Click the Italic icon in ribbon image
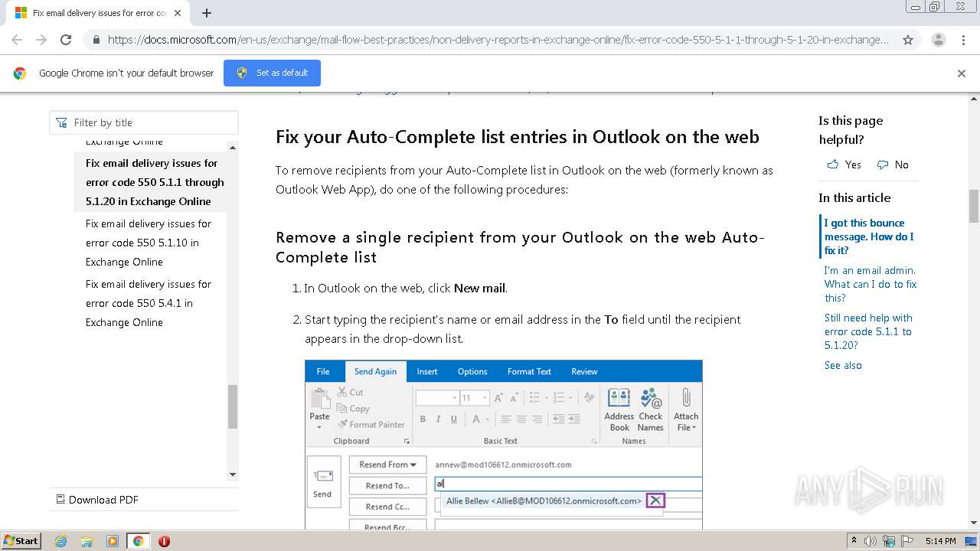980x551 pixels. pyautogui.click(x=438, y=419)
